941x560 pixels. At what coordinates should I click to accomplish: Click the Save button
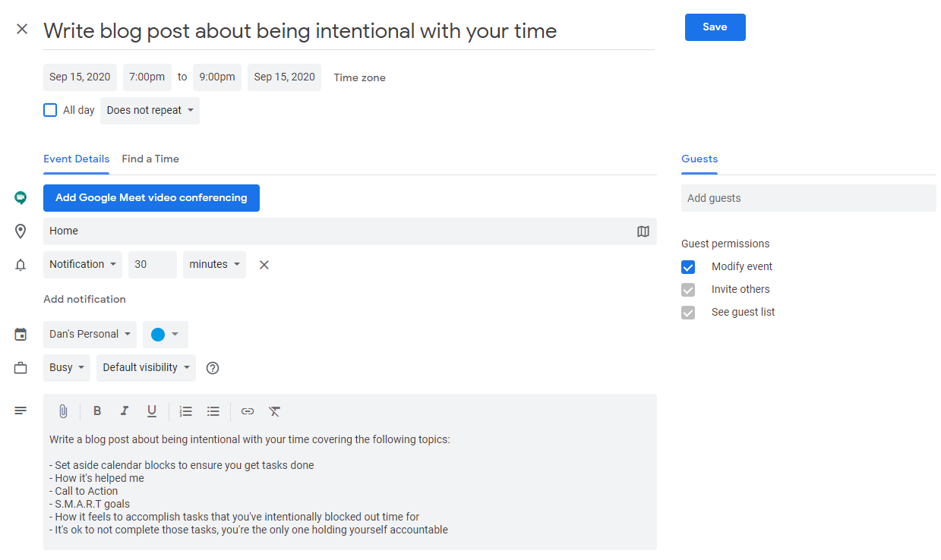pos(715,27)
